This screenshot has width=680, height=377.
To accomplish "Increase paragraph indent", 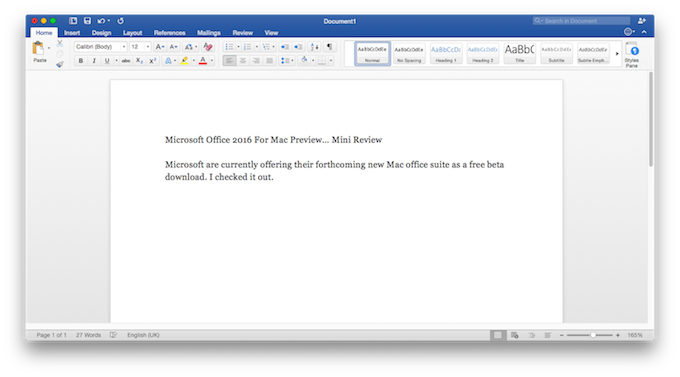I will (298, 46).
